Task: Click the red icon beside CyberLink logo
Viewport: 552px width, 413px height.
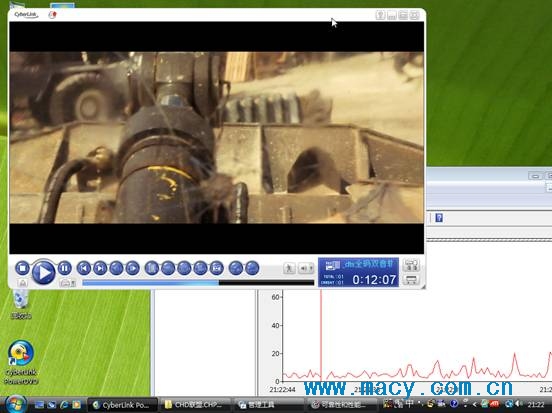Action: point(52,14)
